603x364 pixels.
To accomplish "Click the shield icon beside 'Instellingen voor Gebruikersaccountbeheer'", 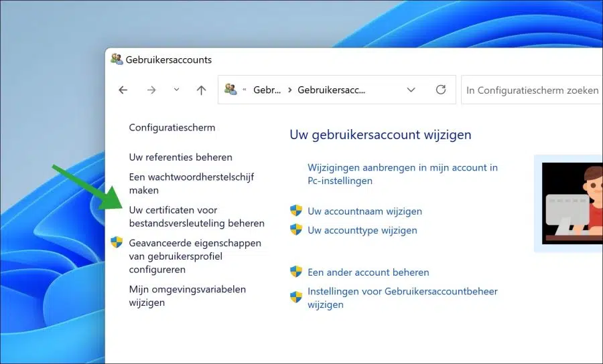I will click(x=295, y=297).
